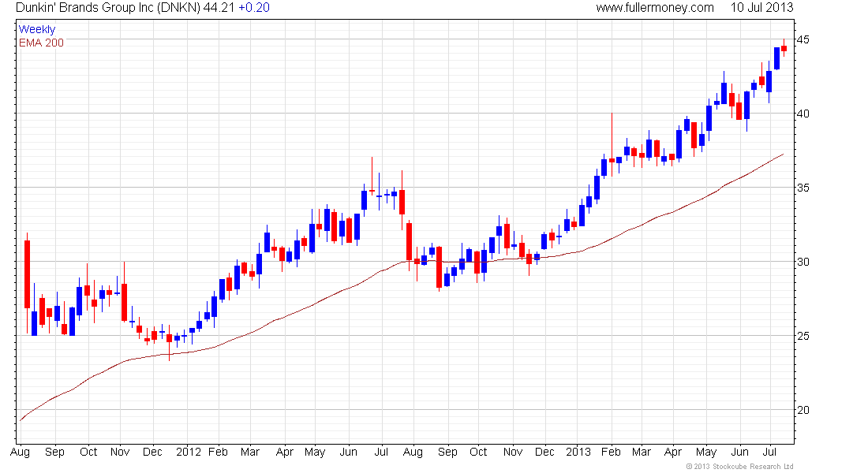Click the 30 price axis label
Viewport: 868px width, 473px height.
point(803,263)
